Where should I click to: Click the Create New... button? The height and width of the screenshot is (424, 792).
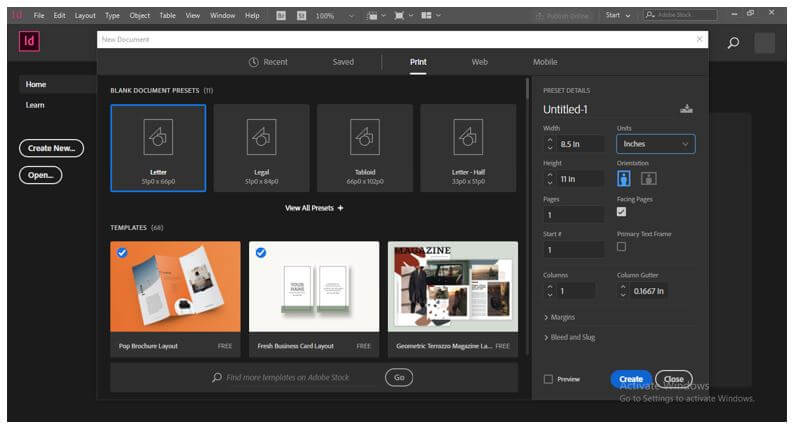52,148
